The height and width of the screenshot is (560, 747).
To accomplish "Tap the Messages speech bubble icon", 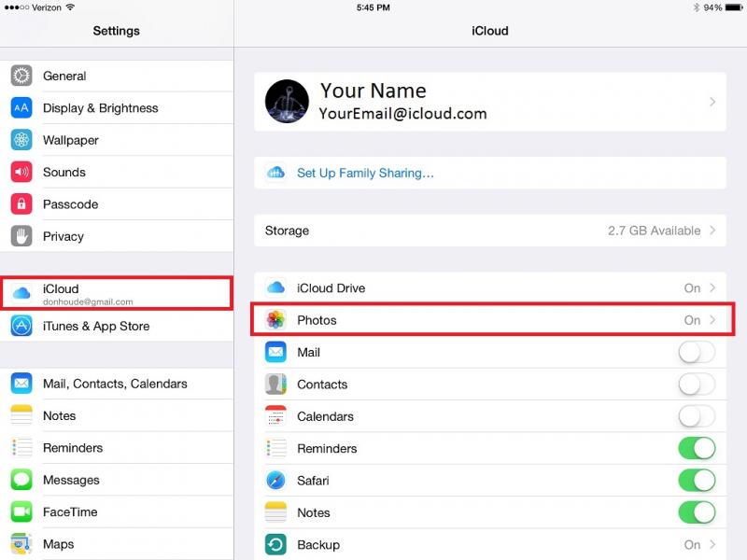I will (x=21, y=480).
